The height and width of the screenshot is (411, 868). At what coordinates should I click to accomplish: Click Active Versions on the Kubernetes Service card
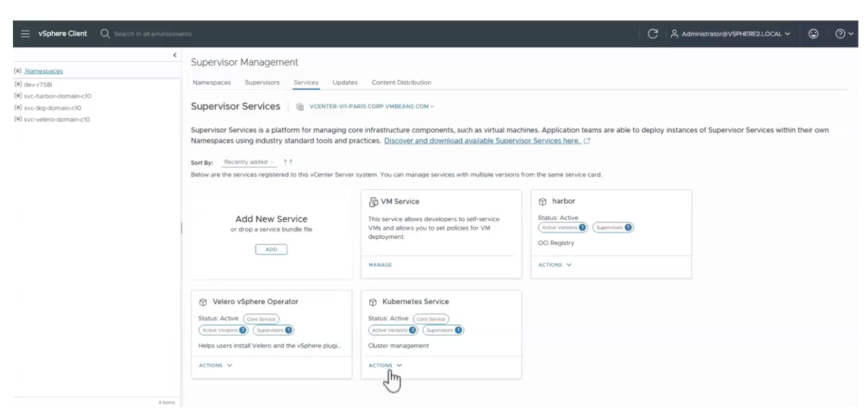click(393, 330)
